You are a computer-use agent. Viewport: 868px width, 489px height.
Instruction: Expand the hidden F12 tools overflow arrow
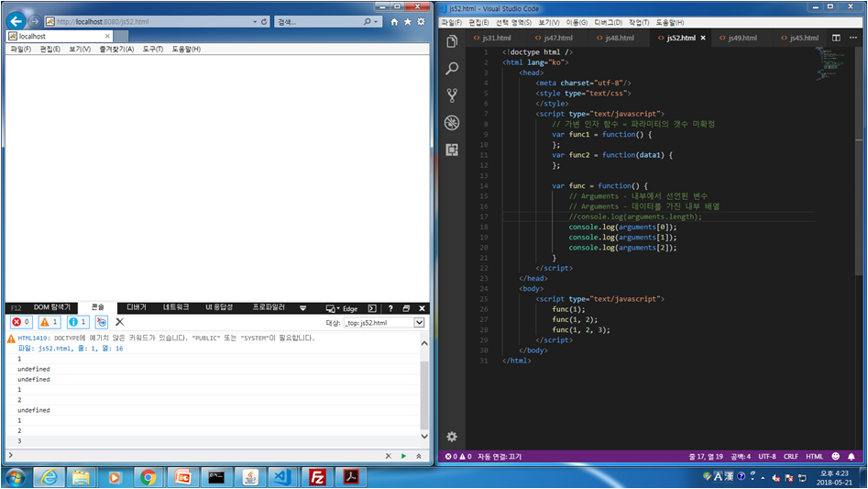pos(302,308)
